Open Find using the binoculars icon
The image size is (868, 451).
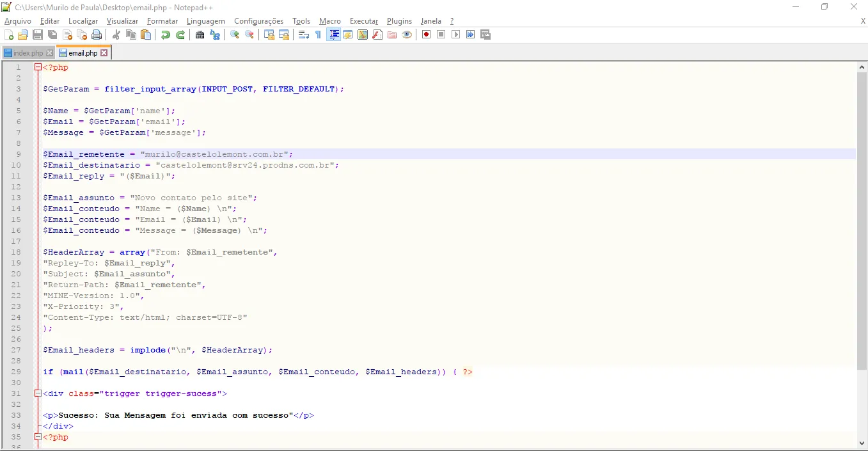coord(200,35)
